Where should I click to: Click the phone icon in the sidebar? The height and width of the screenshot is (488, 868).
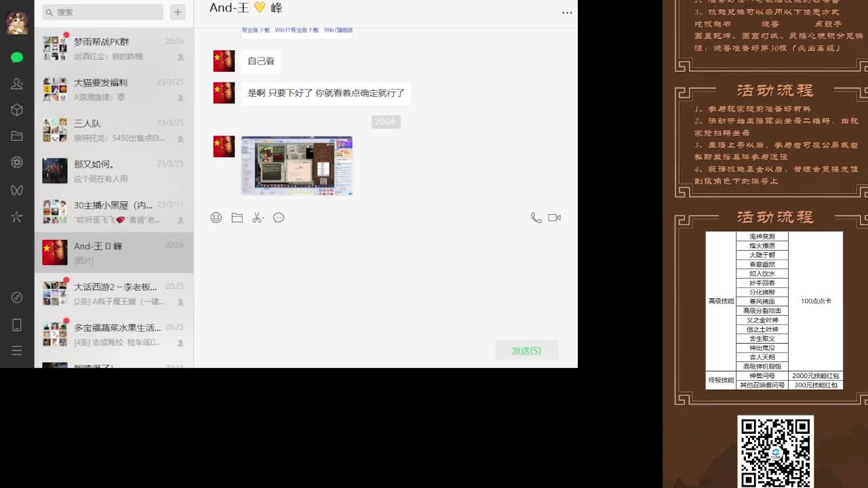pyautogui.click(x=17, y=325)
